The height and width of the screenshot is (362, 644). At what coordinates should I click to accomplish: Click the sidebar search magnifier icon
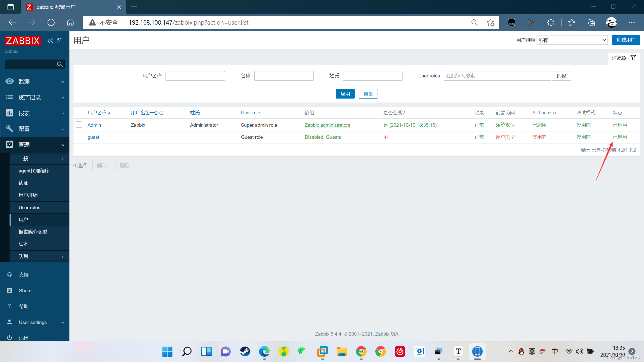click(x=60, y=64)
